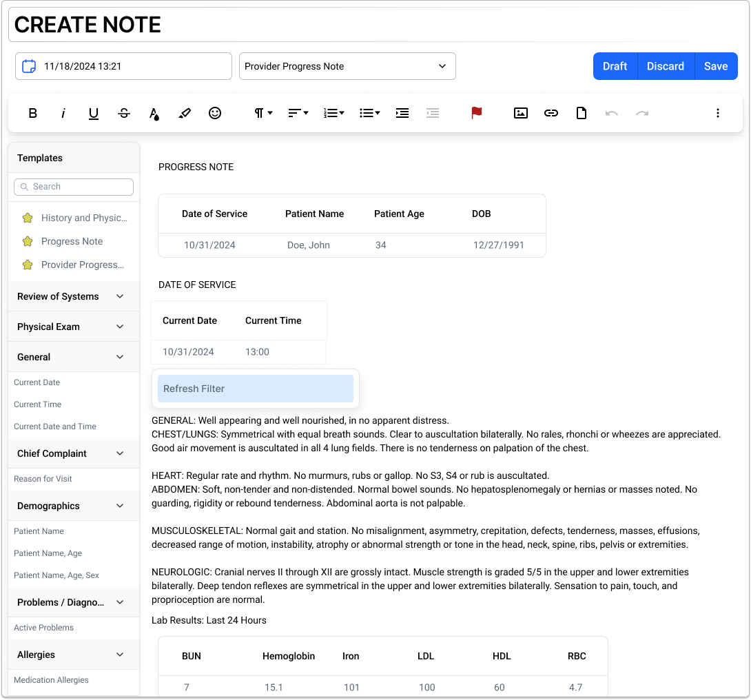Screen dimensions: 751x700
Task: Select the highlighter brush tool
Action: 185,113
